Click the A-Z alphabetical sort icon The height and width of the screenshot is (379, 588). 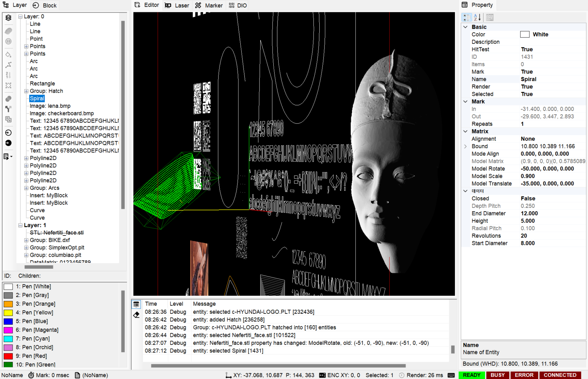pyautogui.click(x=477, y=17)
